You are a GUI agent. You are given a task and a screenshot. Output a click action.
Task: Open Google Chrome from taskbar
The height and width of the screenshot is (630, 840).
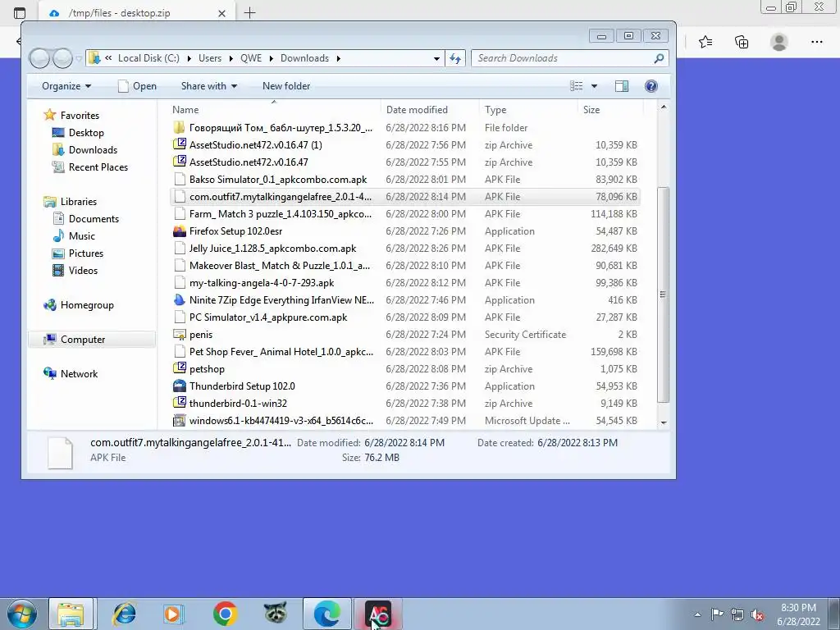pyautogui.click(x=225, y=614)
